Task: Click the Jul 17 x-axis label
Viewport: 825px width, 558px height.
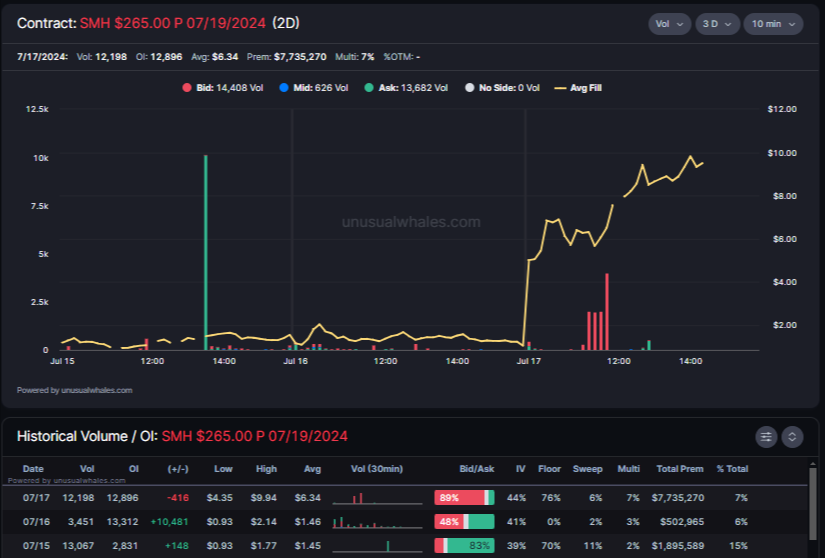Action: click(x=529, y=361)
